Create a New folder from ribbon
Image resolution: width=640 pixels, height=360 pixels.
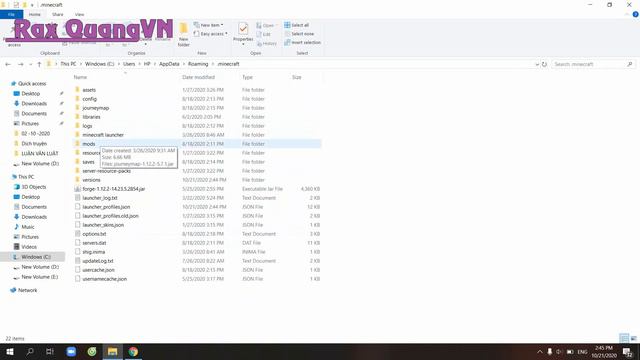click(183, 35)
